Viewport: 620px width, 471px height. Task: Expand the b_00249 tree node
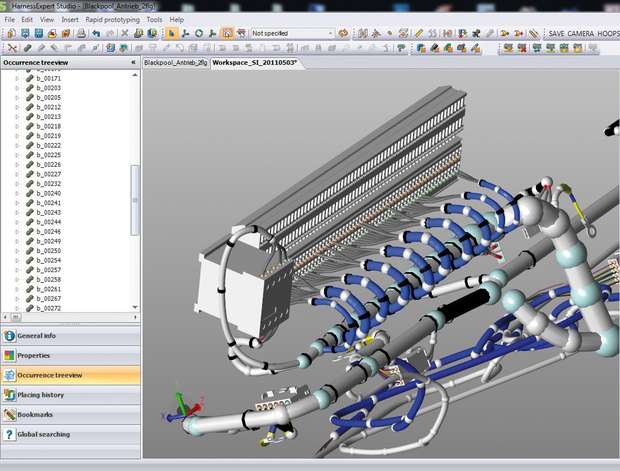(x=17, y=241)
